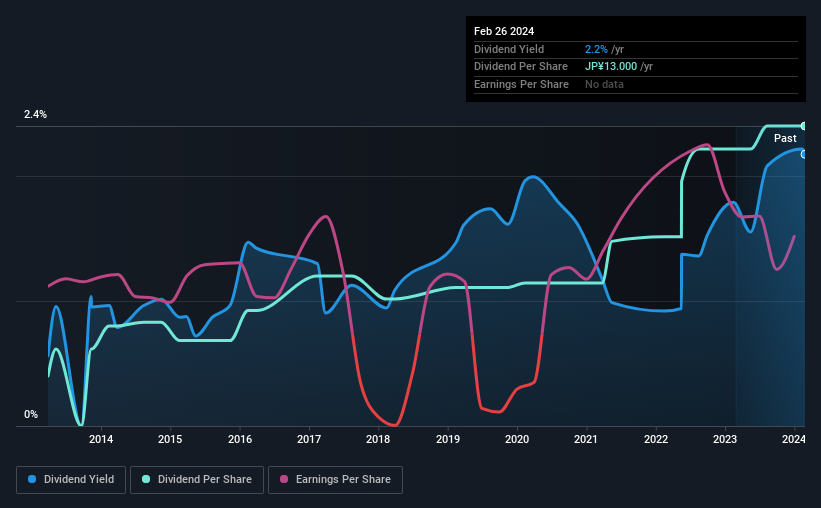Click the Feb 26 2024 tooltip date
Screen dimensions: 821x508
point(504,31)
